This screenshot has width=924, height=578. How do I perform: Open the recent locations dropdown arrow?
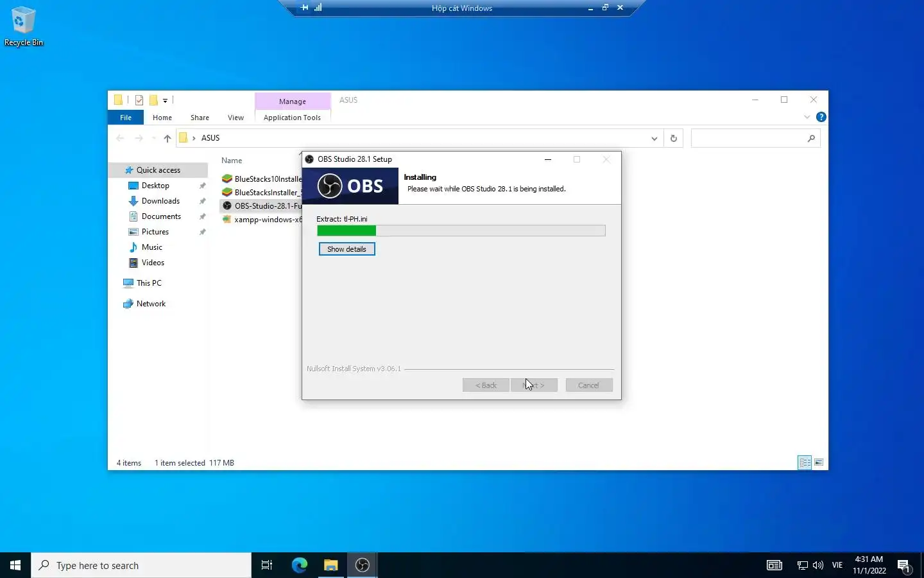(x=153, y=138)
